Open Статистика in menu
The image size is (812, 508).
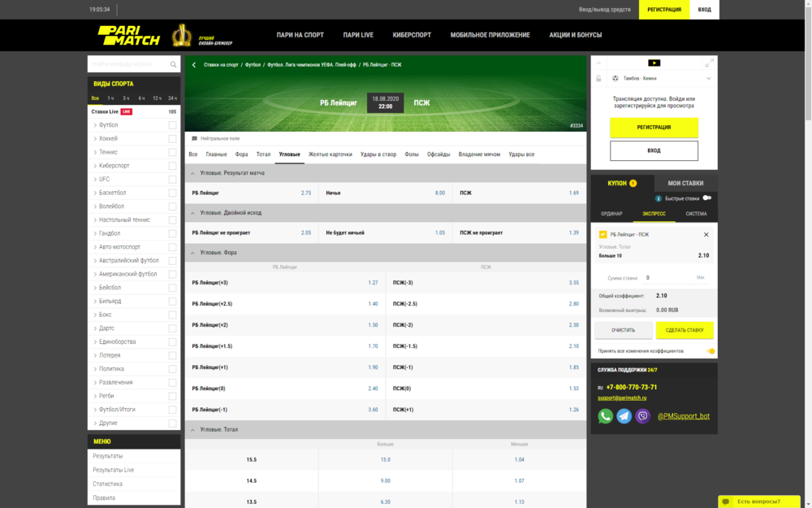108,484
